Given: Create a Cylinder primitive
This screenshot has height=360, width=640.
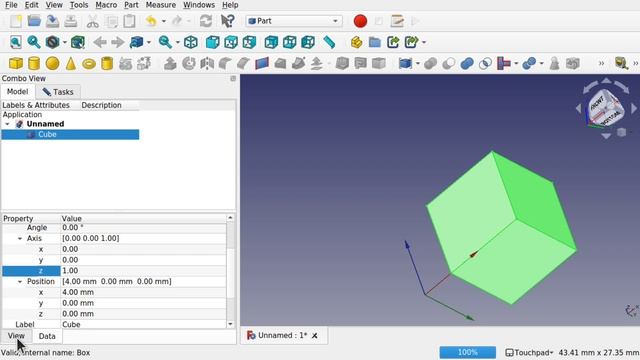Looking at the screenshot, I should pos(34,63).
